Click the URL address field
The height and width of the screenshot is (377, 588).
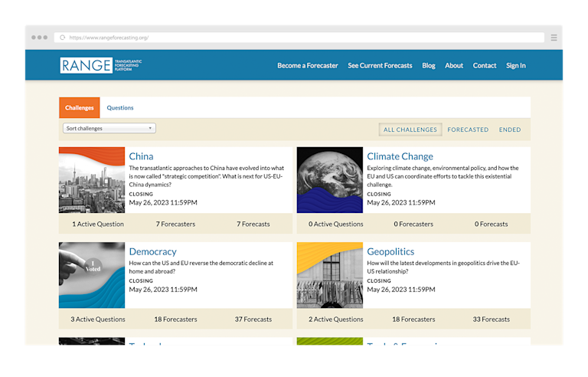point(299,38)
